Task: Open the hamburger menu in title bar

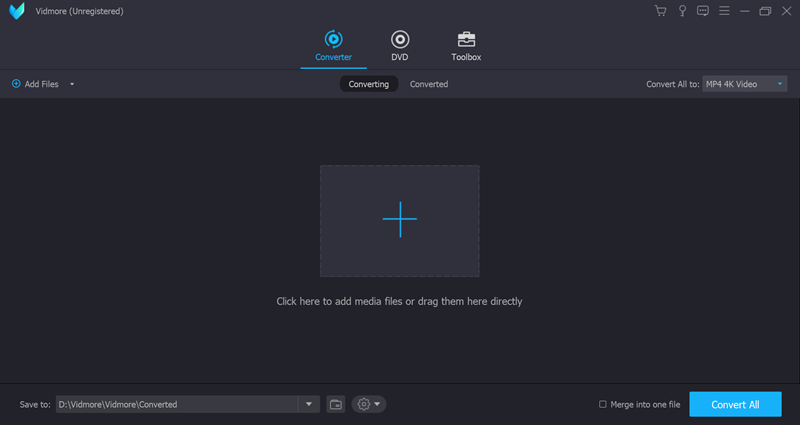Action: point(724,11)
